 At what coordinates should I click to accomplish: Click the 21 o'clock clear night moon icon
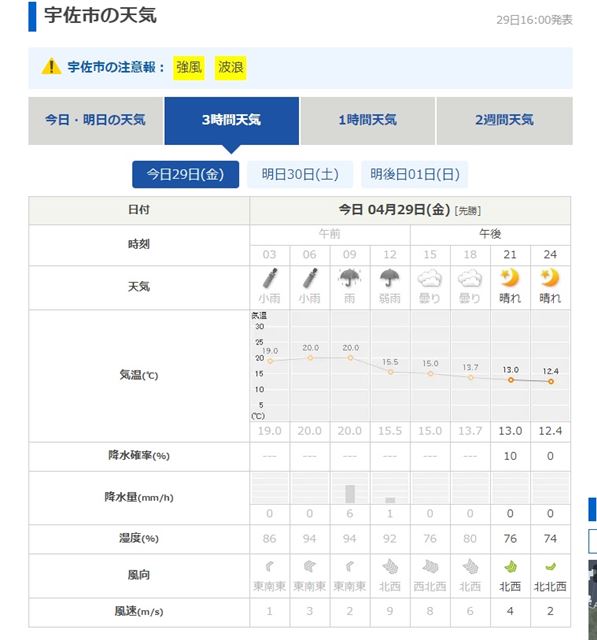(510, 278)
